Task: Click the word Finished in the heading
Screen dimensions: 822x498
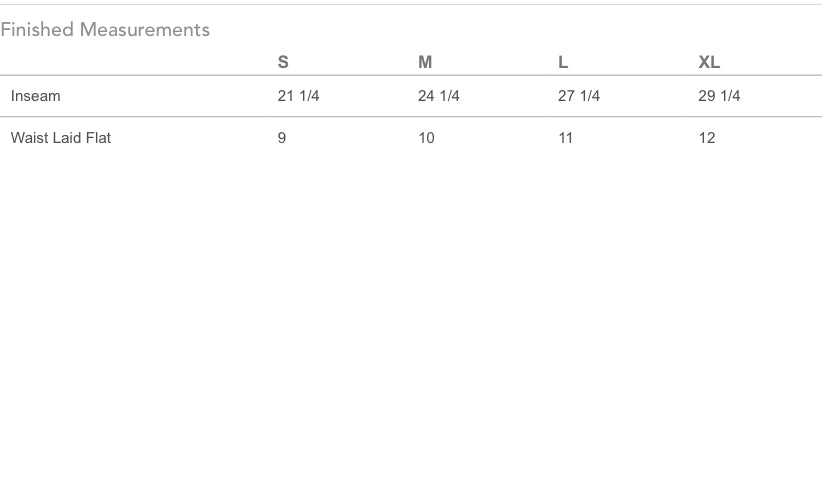Action: 37,30
